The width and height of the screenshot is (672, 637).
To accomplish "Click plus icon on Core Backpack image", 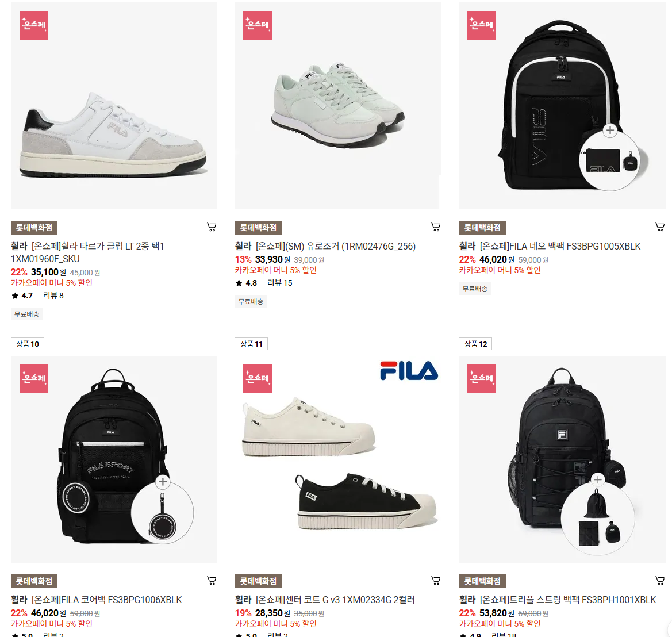I will tap(163, 482).
